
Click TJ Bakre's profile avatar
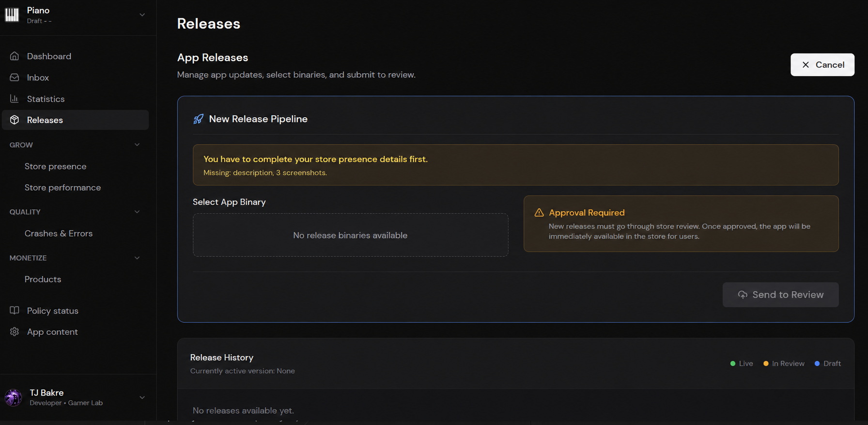click(13, 397)
